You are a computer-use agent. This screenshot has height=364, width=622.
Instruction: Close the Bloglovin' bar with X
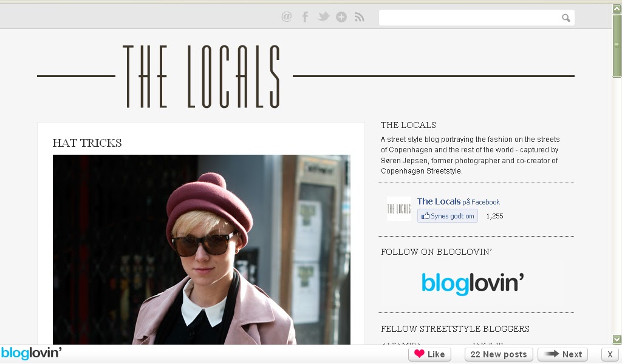tap(610, 354)
